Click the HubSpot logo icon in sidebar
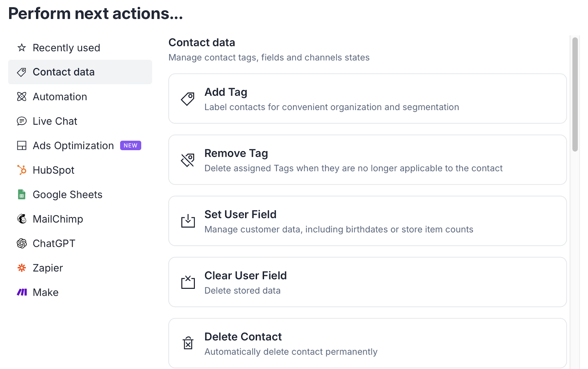The height and width of the screenshot is (369, 588). (x=22, y=170)
